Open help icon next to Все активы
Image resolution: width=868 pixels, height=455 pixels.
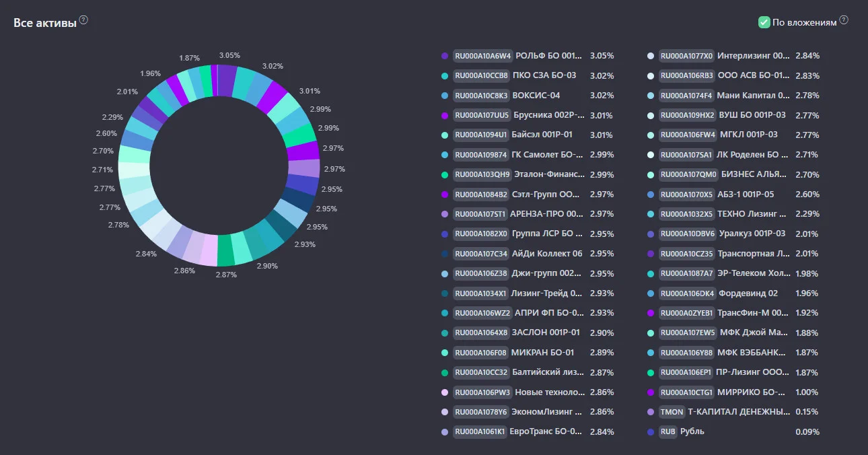[83, 20]
